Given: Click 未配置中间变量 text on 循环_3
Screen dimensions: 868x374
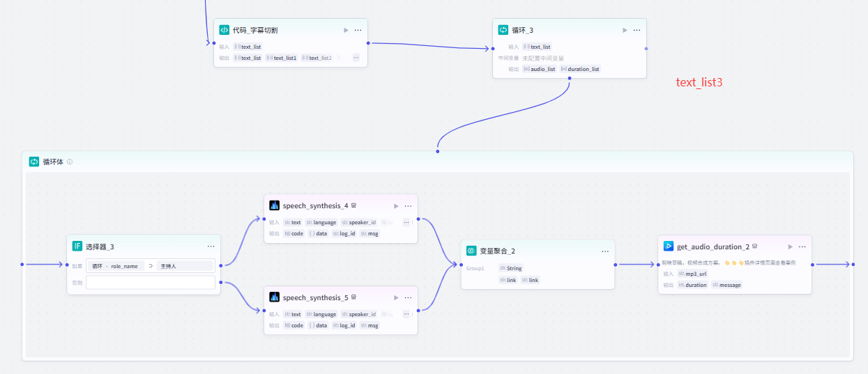Looking at the screenshot, I should point(543,58).
